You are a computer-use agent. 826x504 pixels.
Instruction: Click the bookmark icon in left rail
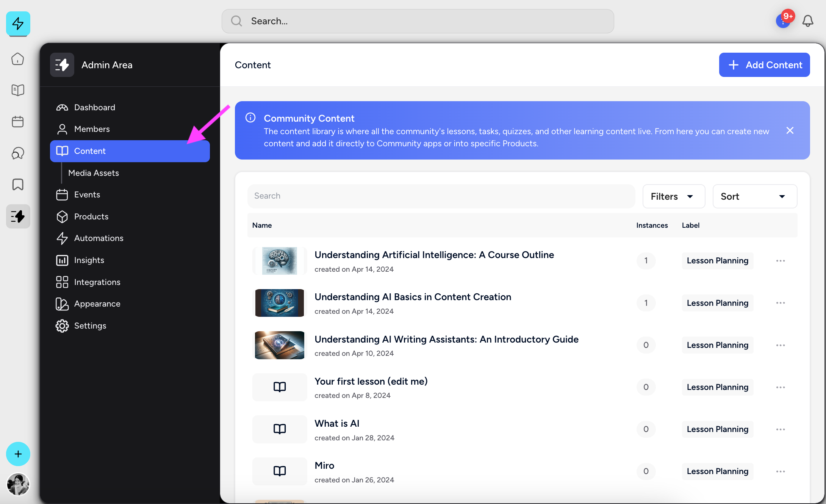(18, 185)
